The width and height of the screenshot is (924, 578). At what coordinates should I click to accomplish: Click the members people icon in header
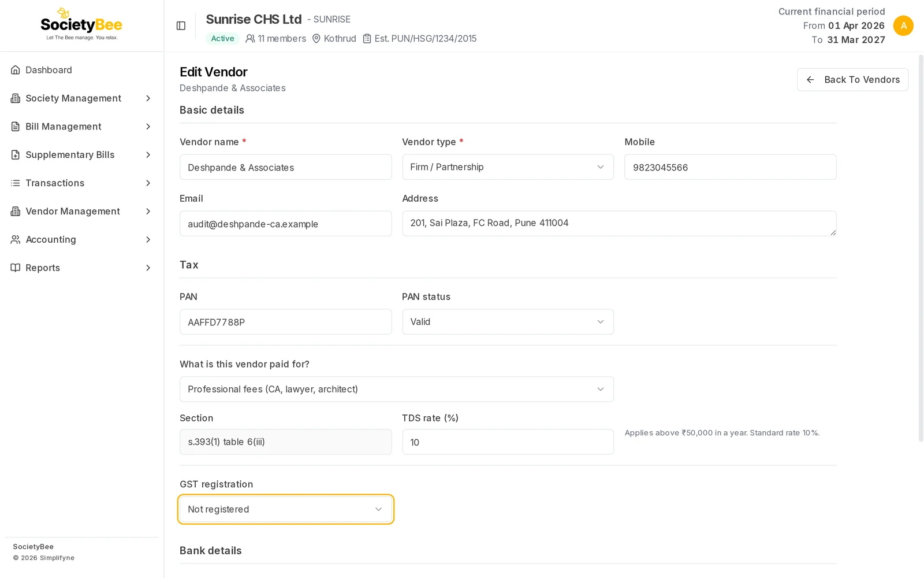(x=250, y=39)
